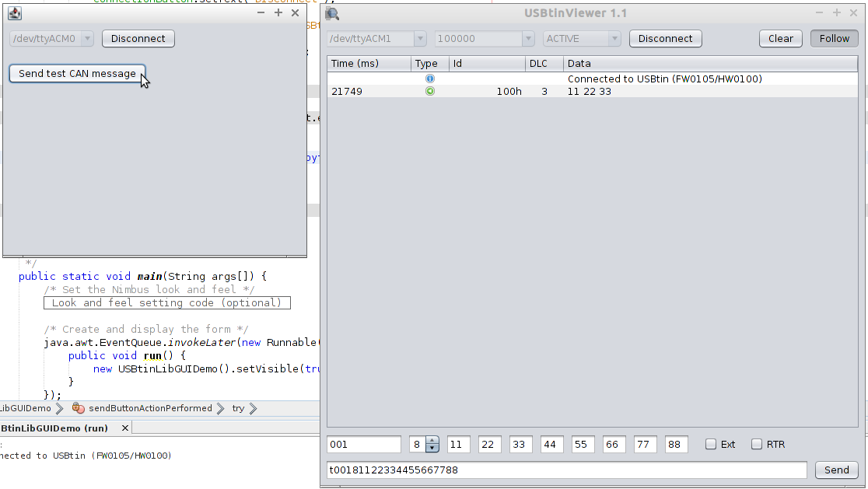Click the data byte field containing 77
Image resolution: width=868 pixels, height=489 pixels.
(x=645, y=444)
